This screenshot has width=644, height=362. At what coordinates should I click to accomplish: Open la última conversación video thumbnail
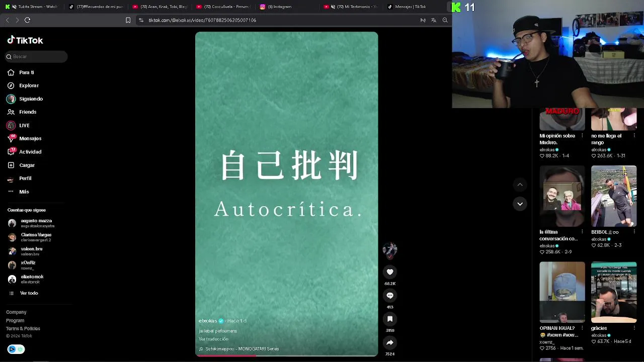(x=562, y=196)
